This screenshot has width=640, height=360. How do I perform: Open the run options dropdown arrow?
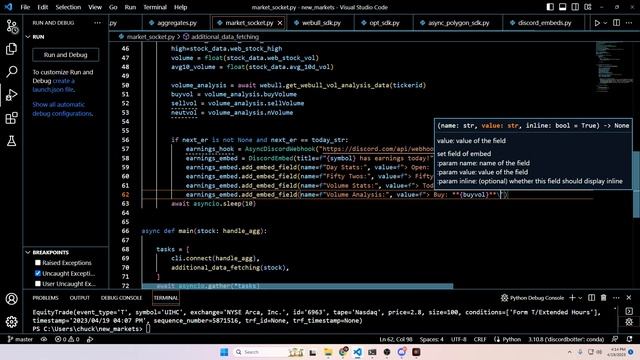pyautogui.click(x=605, y=23)
